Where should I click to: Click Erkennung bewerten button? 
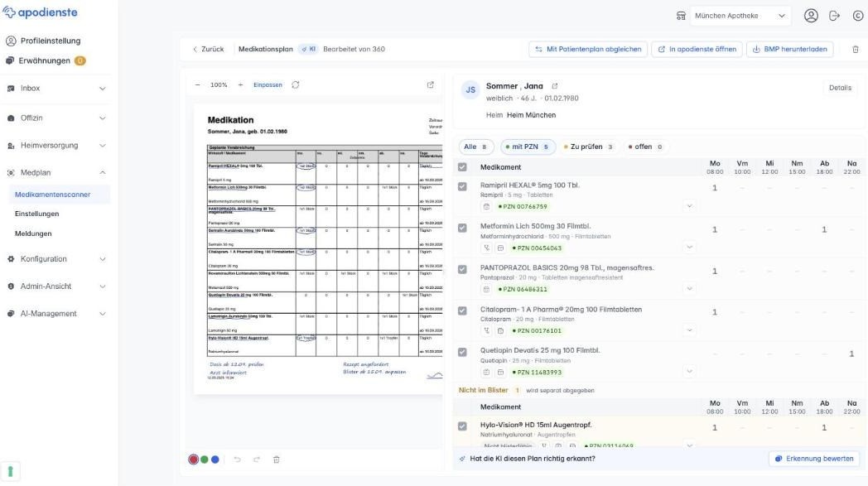(x=814, y=459)
